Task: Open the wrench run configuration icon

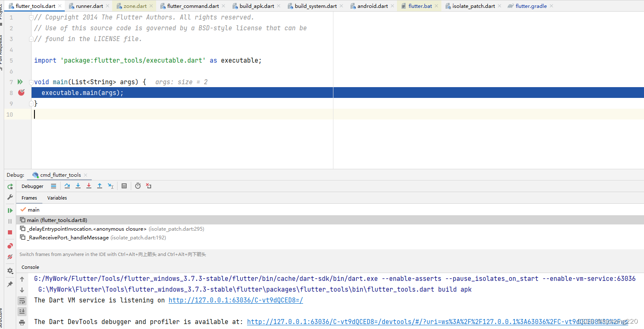Action: tap(10, 197)
